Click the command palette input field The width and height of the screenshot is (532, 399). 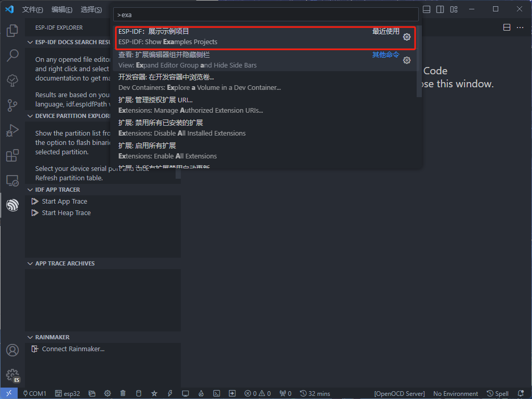[265, 15]
